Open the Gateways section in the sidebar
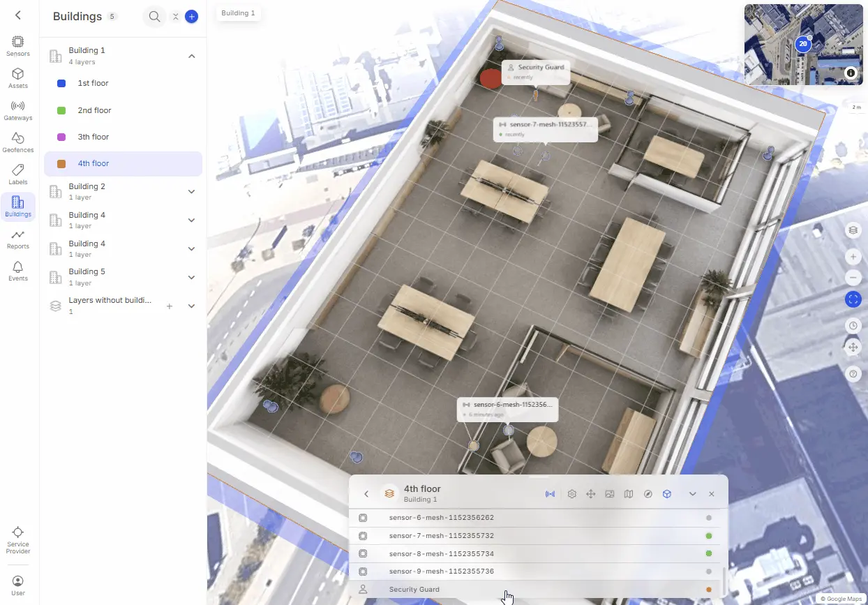The image size is (868, 605). (x=18, y=110)
